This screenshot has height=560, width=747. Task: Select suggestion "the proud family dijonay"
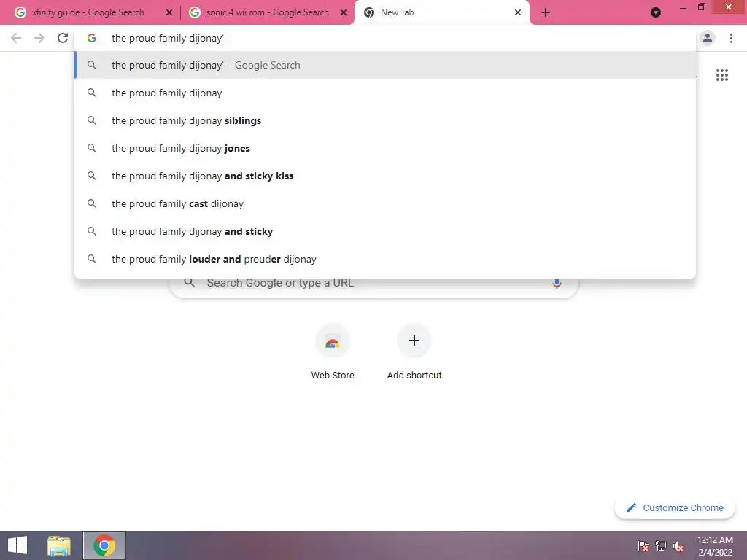[385, 93]
